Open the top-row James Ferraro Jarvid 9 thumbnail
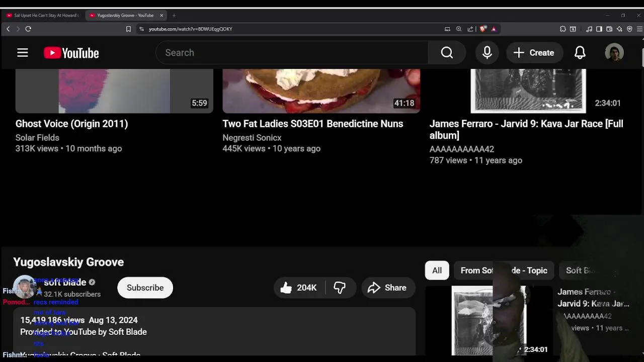The height and width of the screenshot is (362, 644). tap(528, 91)
